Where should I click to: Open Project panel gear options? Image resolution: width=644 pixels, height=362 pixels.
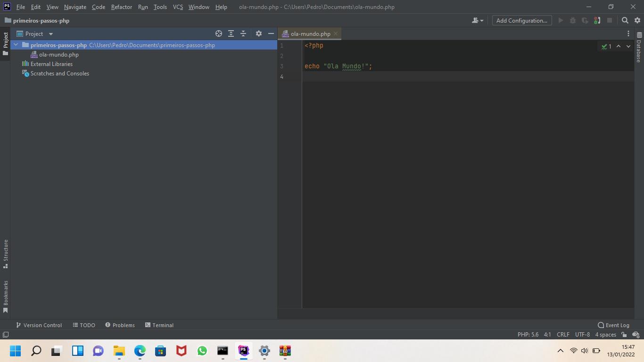coord(258,33)
